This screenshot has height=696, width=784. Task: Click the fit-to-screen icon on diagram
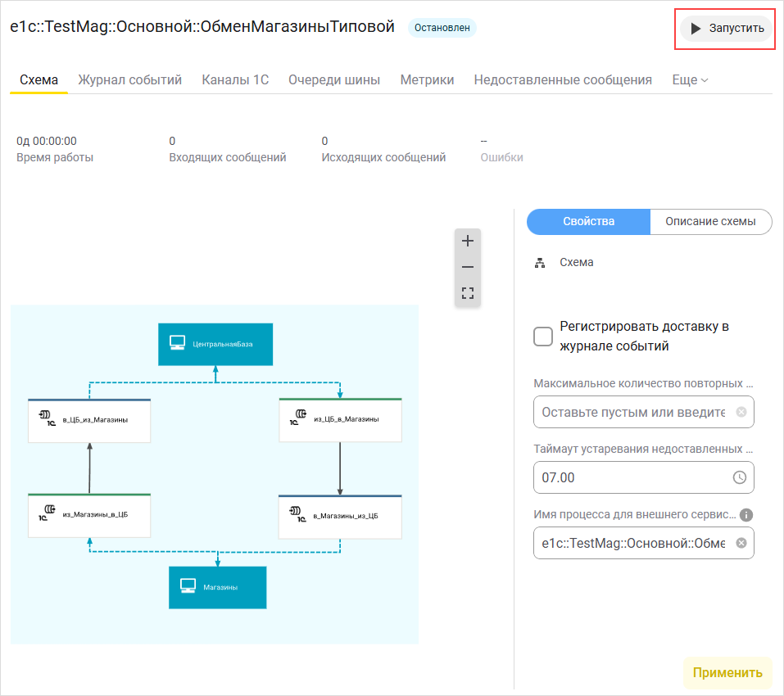[x=468, y=292]
